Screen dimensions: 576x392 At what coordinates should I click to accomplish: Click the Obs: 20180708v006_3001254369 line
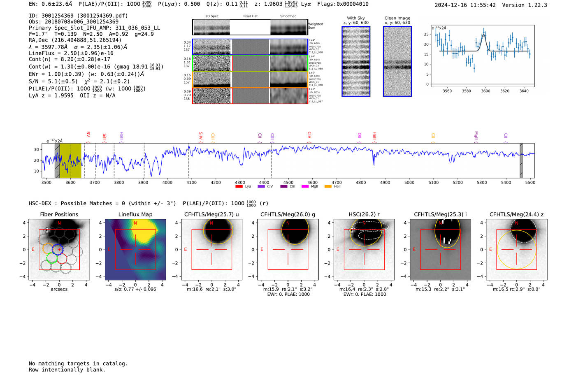click(x=74, y=22)
